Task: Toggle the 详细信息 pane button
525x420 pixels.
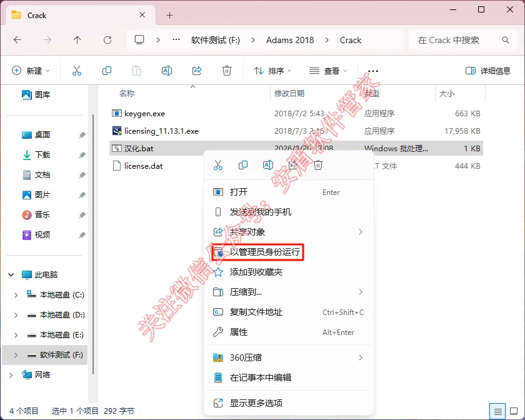Action: click(x=488, y=71)
